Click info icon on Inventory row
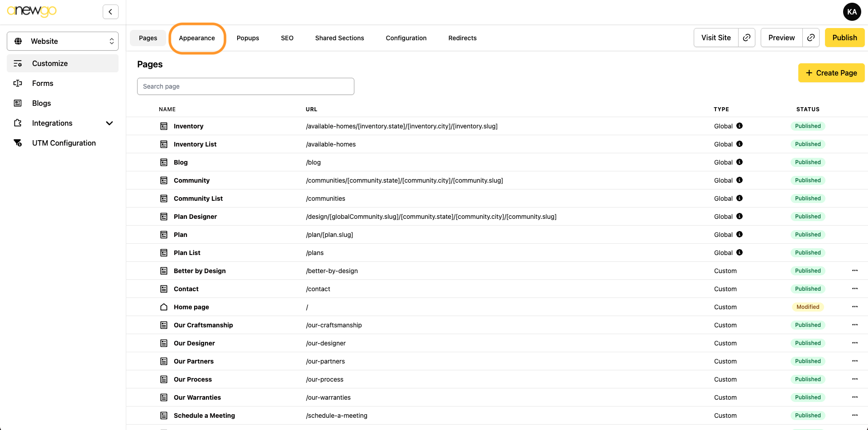This screenshot has width=868, height=430. (739, 126)
